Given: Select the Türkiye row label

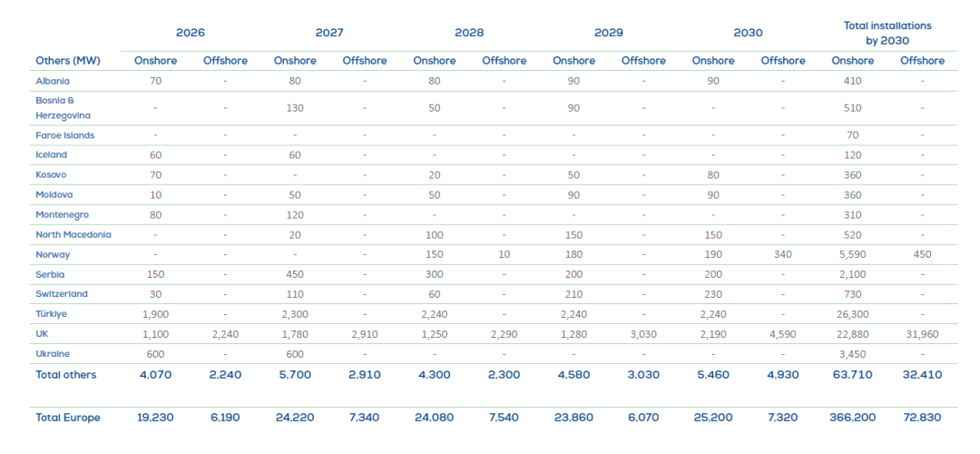Looking at the screenshot, I should pos(52,313).
